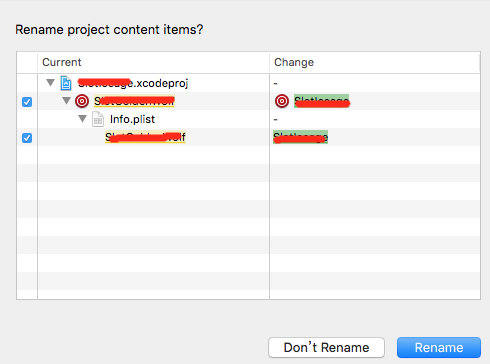Uncheck the checkbox under Info.plist row

(27, 138)
